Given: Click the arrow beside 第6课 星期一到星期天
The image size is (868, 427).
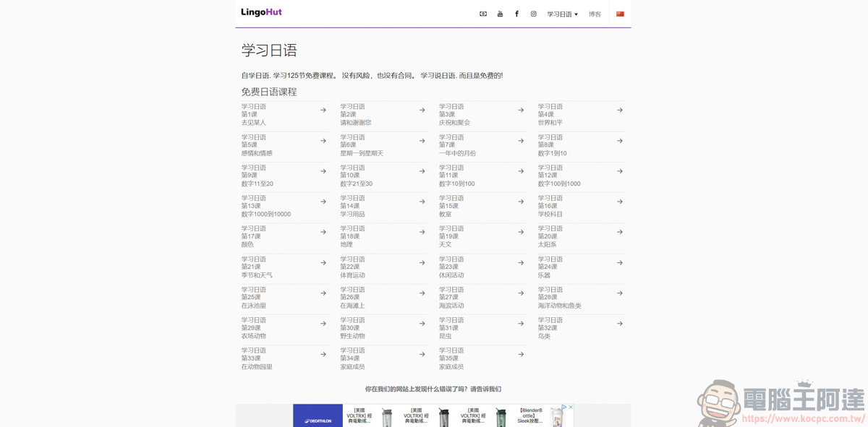Looking at the screenshot, I should tap(422, 141).
